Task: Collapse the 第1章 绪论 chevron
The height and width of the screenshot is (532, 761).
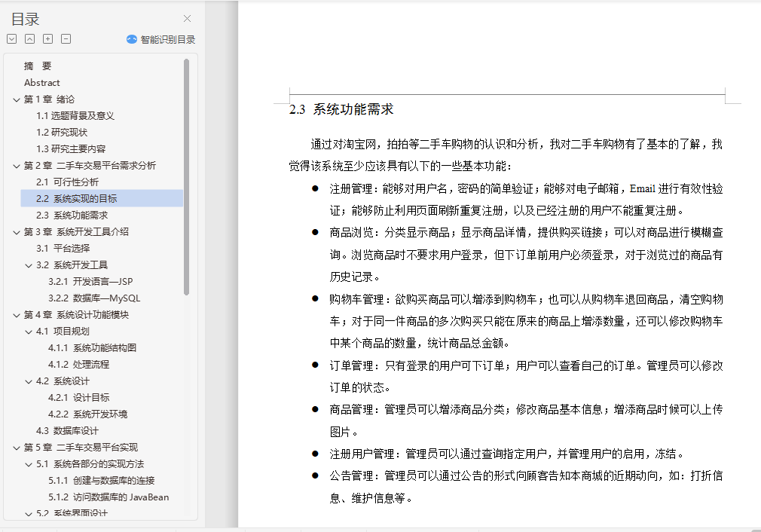Action: point(17,99)
